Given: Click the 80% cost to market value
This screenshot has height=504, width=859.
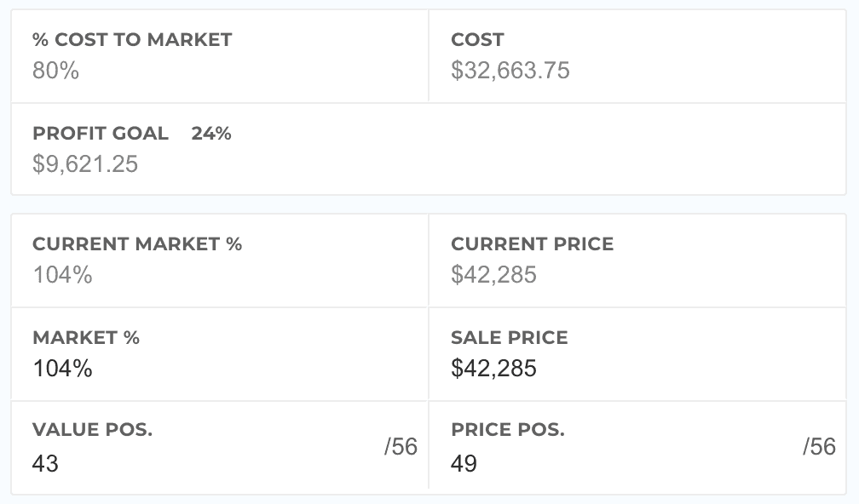Looking at the screenshot, I should click(x=55, y=71).
